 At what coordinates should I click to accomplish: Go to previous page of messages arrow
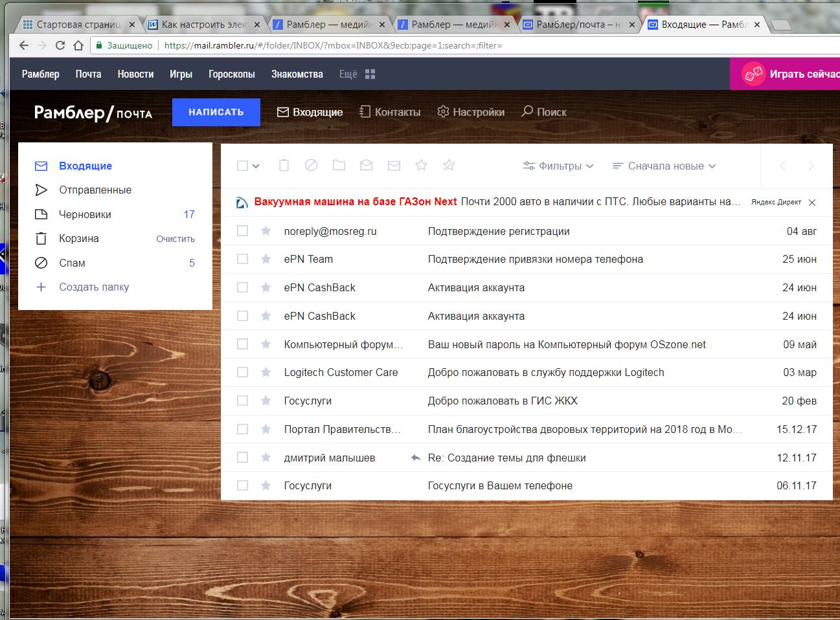coord(783,166)
